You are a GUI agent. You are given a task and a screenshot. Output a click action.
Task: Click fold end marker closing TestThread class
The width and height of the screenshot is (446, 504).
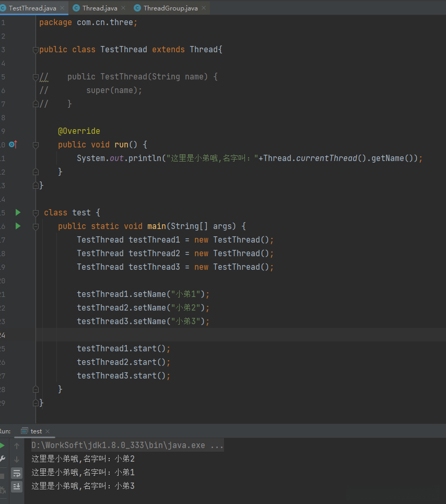coord(36,186)
